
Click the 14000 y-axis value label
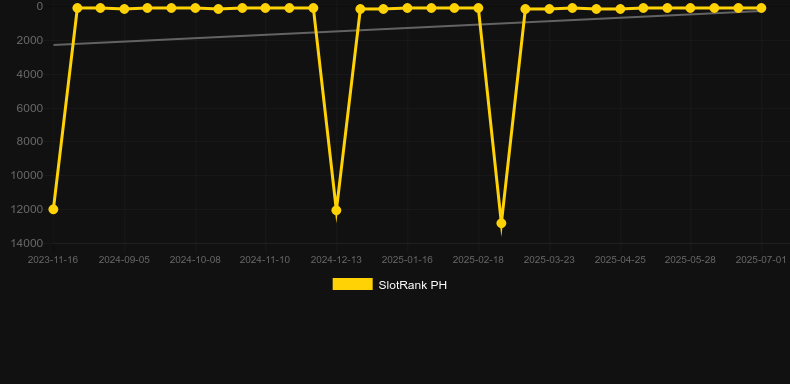click(x=27, y=243)
